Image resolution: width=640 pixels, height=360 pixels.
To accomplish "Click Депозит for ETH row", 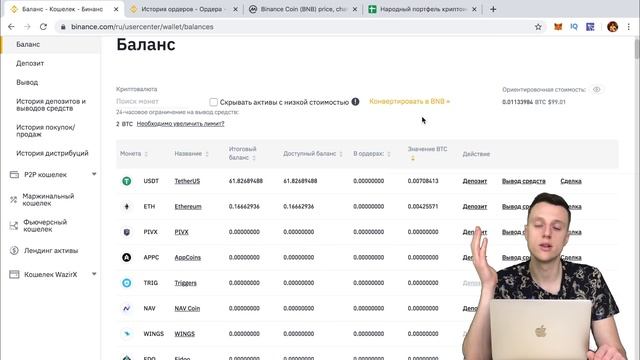I will [x=475, y=207].
